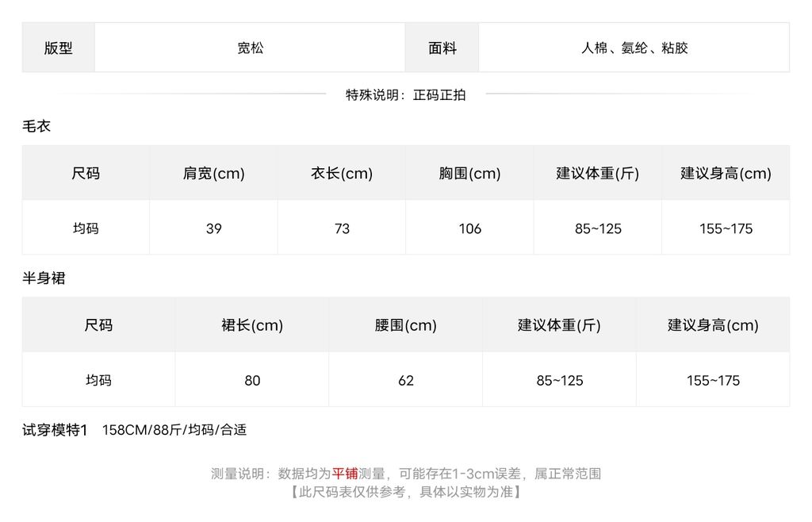Click the 毛衣 section heading

tap(36, 126)
